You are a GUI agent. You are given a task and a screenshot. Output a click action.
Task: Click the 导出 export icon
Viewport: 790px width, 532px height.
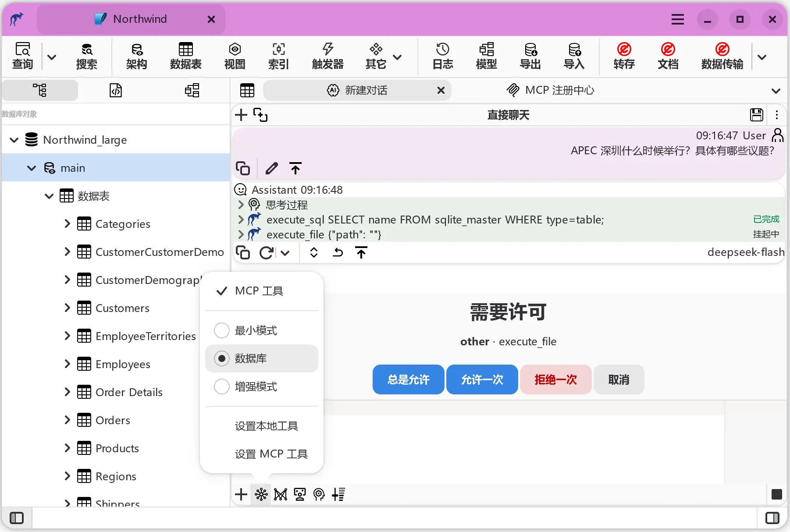[530, 56]
